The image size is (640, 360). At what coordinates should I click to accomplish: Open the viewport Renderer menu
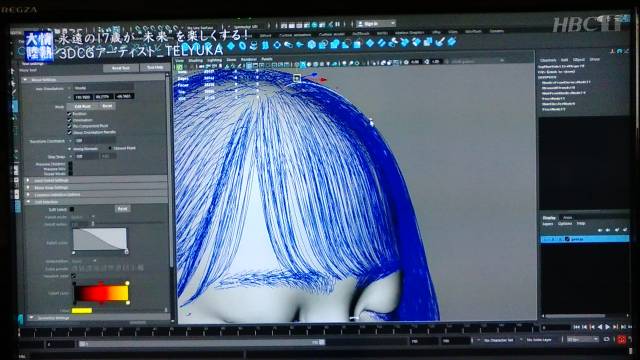(x=249, y=60)
